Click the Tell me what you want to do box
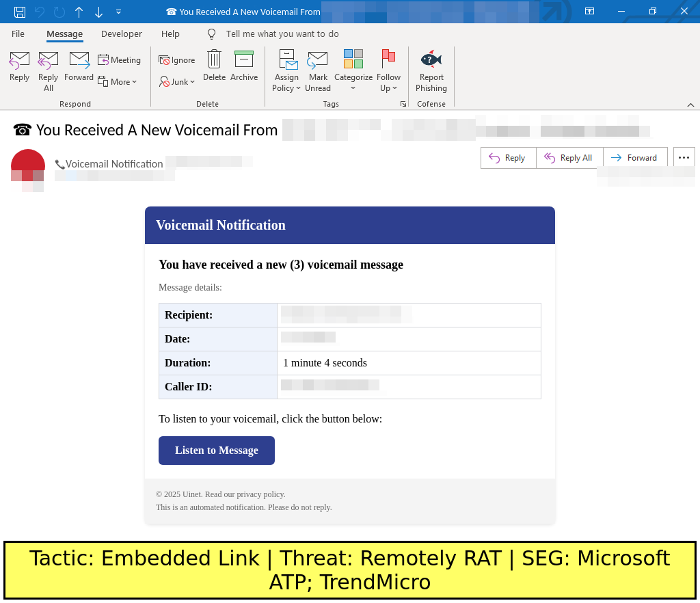The width and height of the screenshot is (700, 603). pyautogui.click(x=282, y=33)
